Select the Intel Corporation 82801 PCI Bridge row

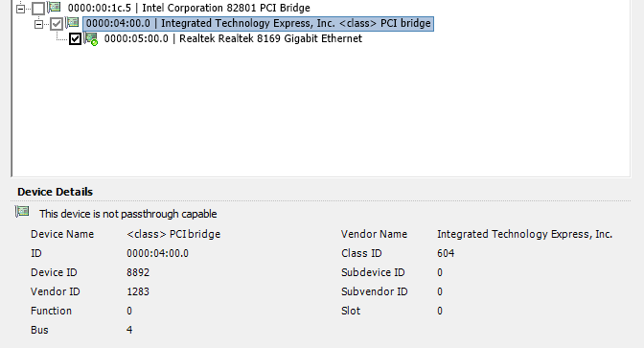(x=189, y=8)
